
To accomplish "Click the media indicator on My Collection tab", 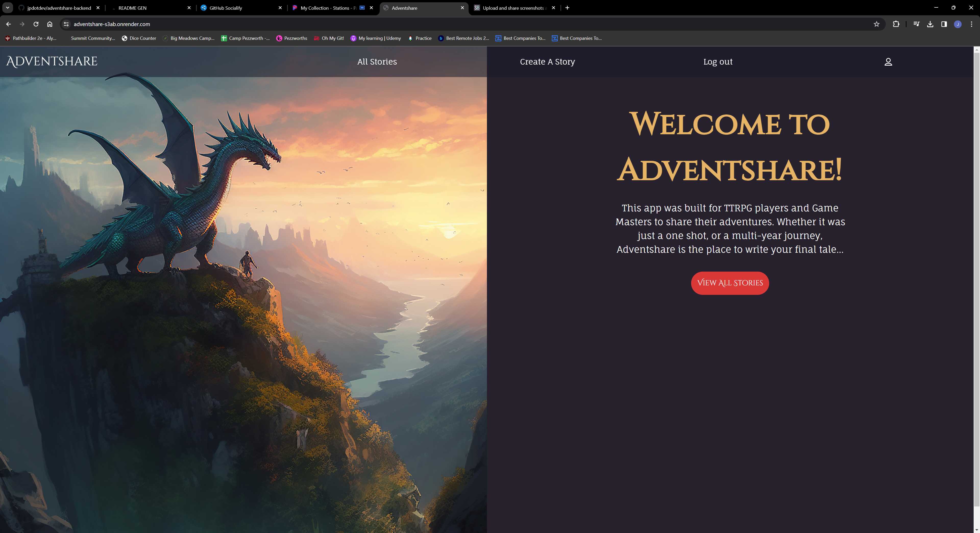I will [x=362, y=8].
